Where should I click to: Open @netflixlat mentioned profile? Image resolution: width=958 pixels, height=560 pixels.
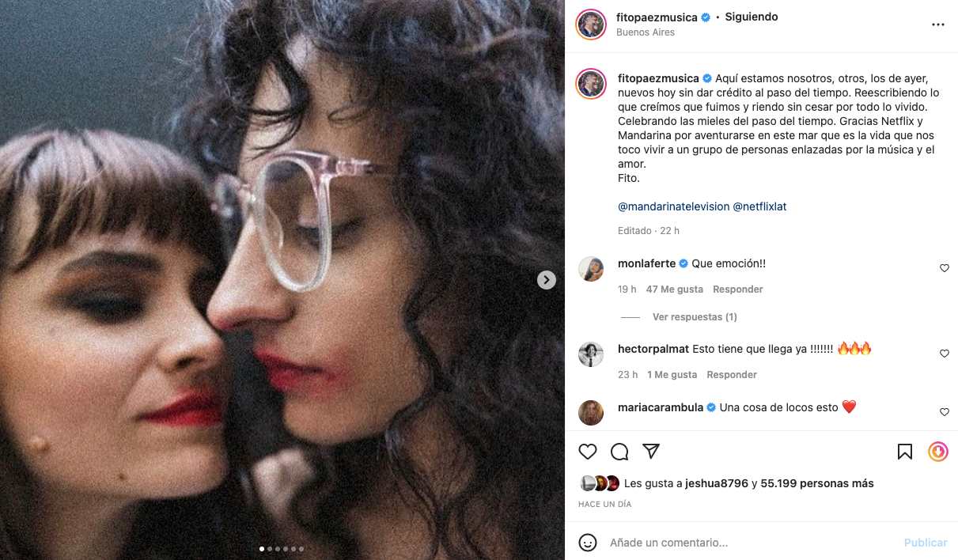(x=760, y=206)
